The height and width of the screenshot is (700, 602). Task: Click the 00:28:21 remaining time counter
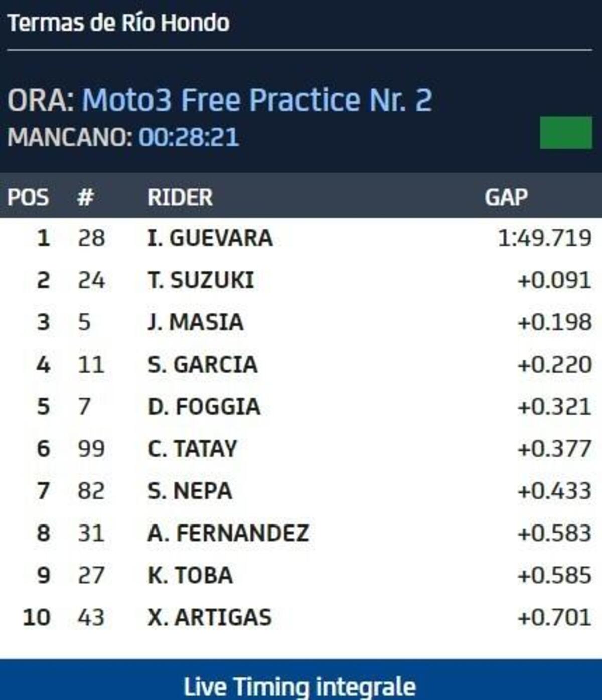click(x=189, y=137)
